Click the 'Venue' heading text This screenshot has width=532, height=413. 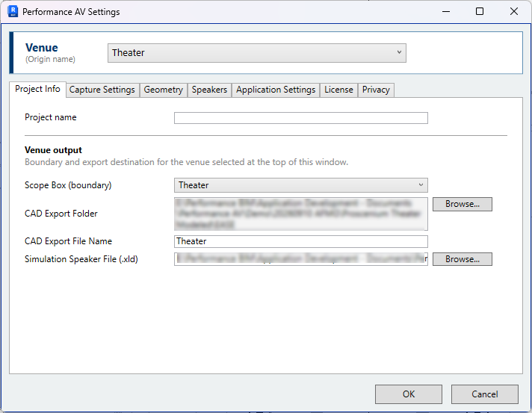[x=42, y=48]
